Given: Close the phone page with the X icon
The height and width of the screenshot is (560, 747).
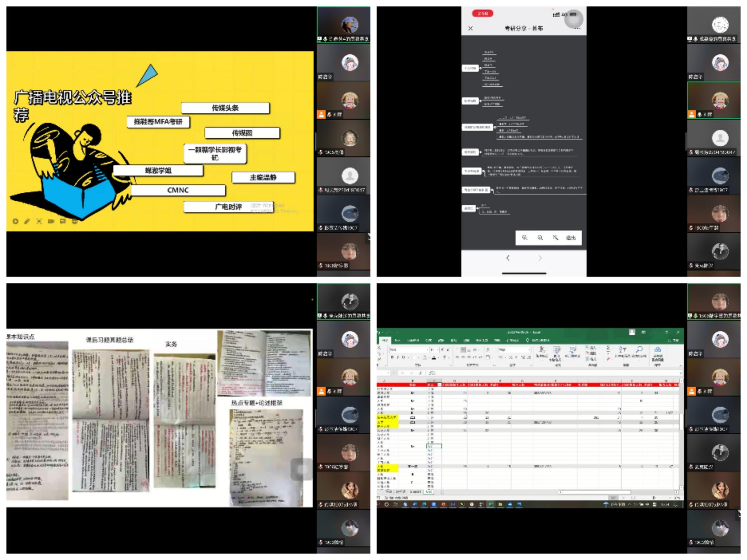Looking at the screenshot, I should coord(471,28).
